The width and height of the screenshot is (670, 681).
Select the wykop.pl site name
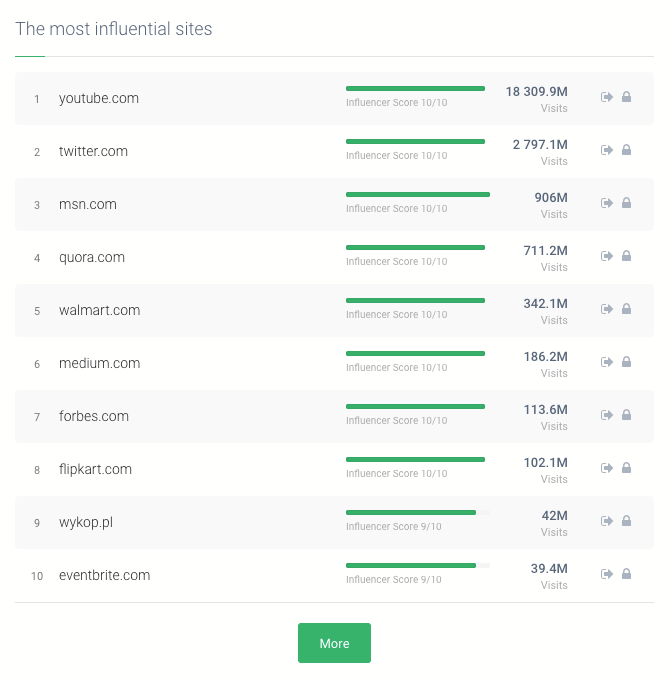click(x=86, y=522)
